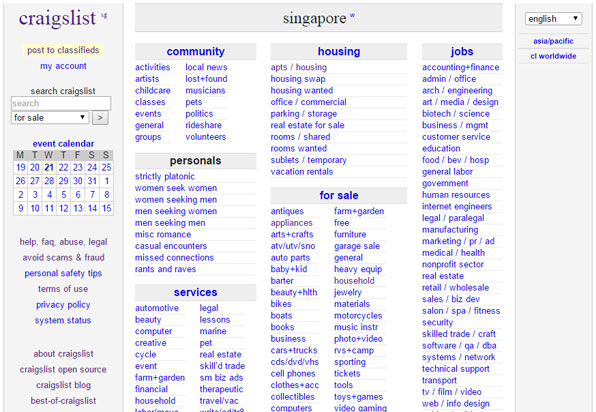The image size is (596, 412).
Task: Open the search category dropdown showing for sale
Action: click(50, 117)
